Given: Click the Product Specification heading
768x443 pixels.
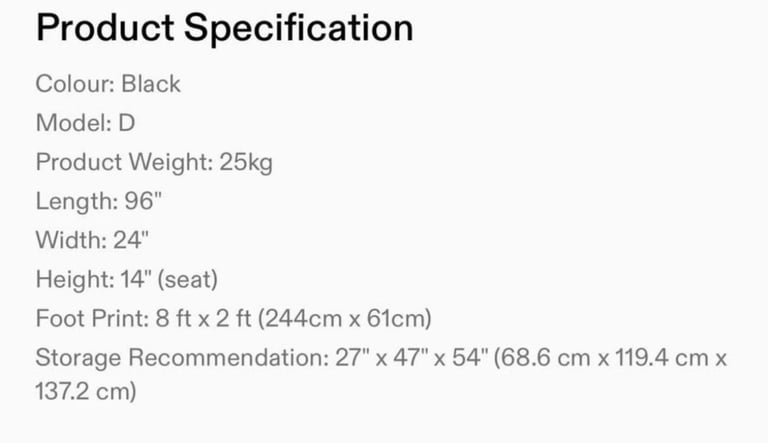Looking at the screenshot, I should [225, 28].
